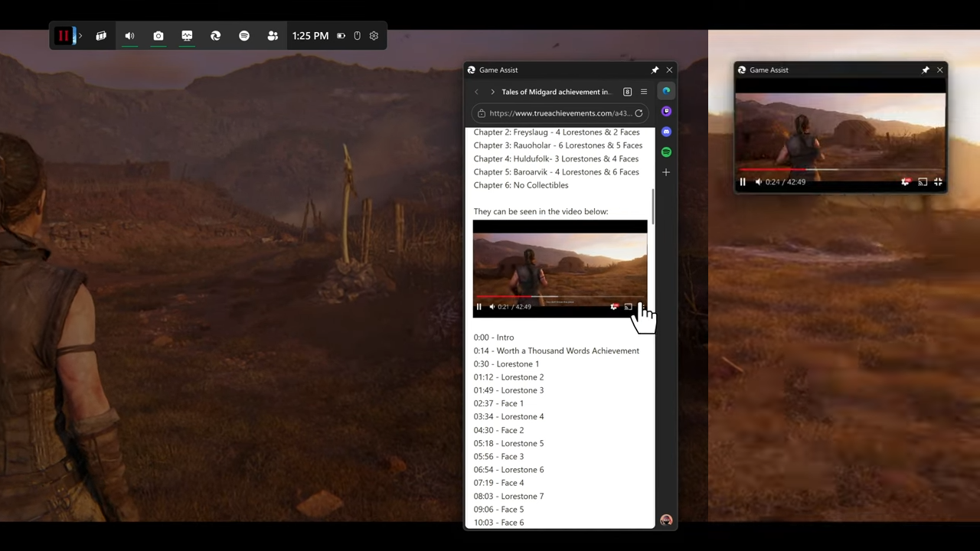Click '0:14 - Worth a Thousand Words Achievement'
This screenshot has height=551, width=980.
point(557,350)
